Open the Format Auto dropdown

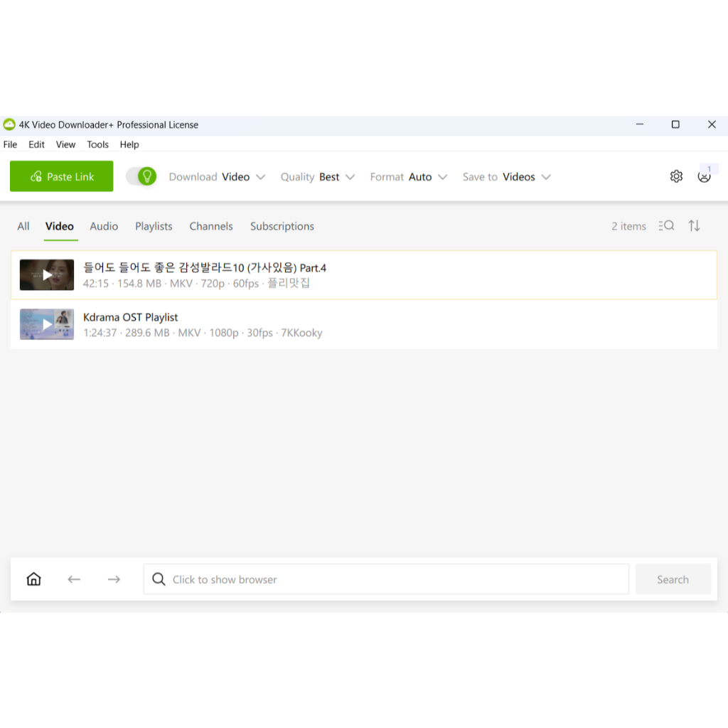(x=409, y=177)
